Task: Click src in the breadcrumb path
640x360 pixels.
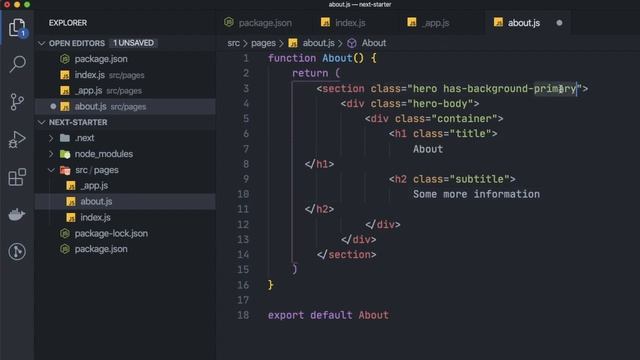Action: pyautogui.click(x=233, y=43)
